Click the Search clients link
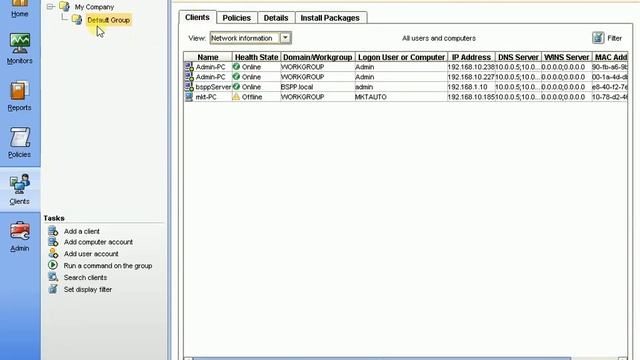640x360 pixels. pyautogui.click(x=85, y=278)
